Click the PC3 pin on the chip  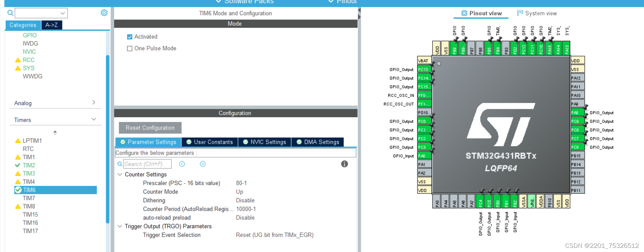[x=424, y=147]
